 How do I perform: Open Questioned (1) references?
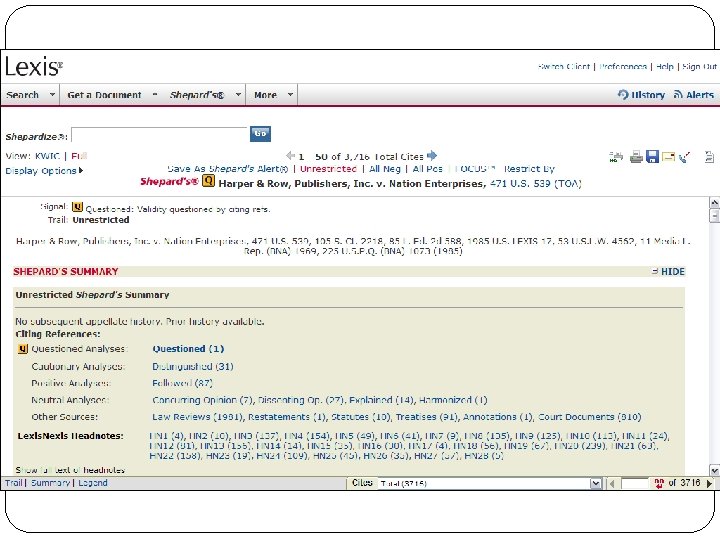[x=188, y=349]
